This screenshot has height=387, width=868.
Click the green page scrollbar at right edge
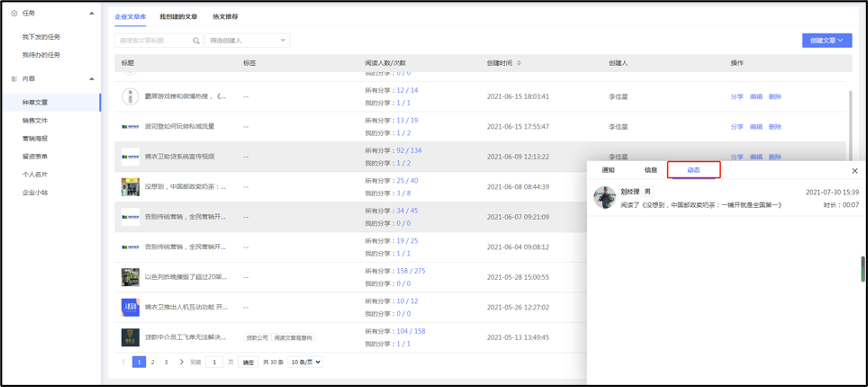(x=862, y=269)
